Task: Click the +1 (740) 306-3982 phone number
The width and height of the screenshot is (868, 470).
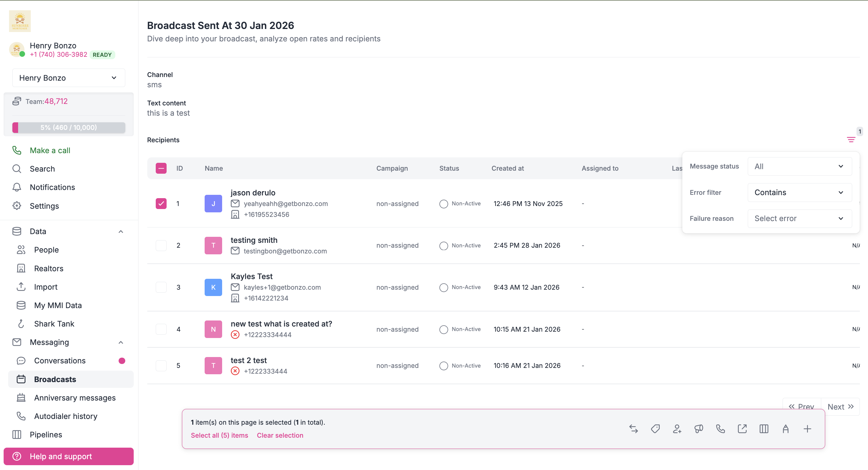Action: (58, 55)
